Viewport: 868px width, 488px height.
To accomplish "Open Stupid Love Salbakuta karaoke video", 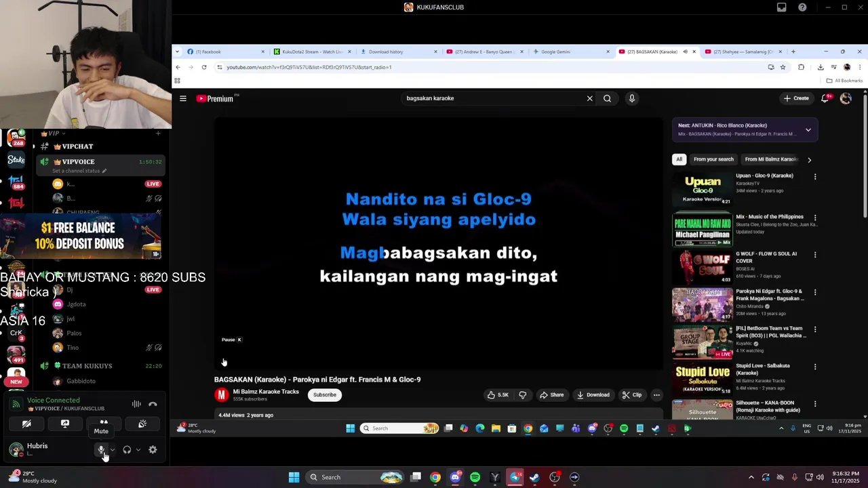I will click(702, 380).
